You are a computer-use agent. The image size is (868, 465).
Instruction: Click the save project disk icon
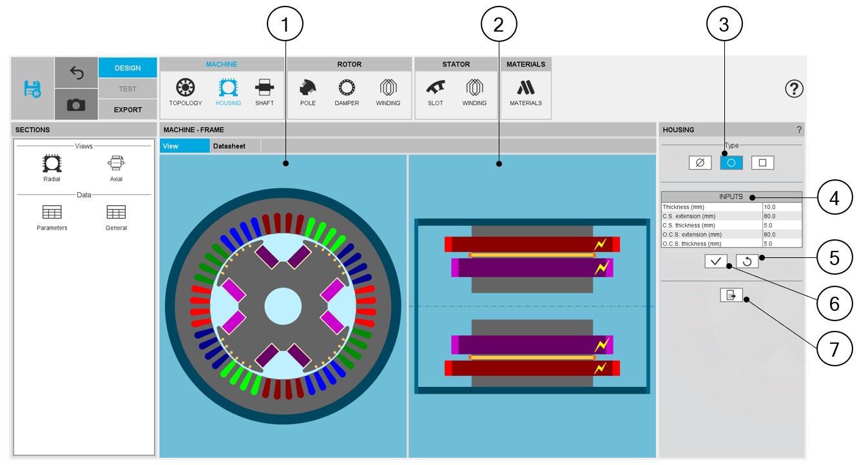pyautogui.click(x=33, y=89)
